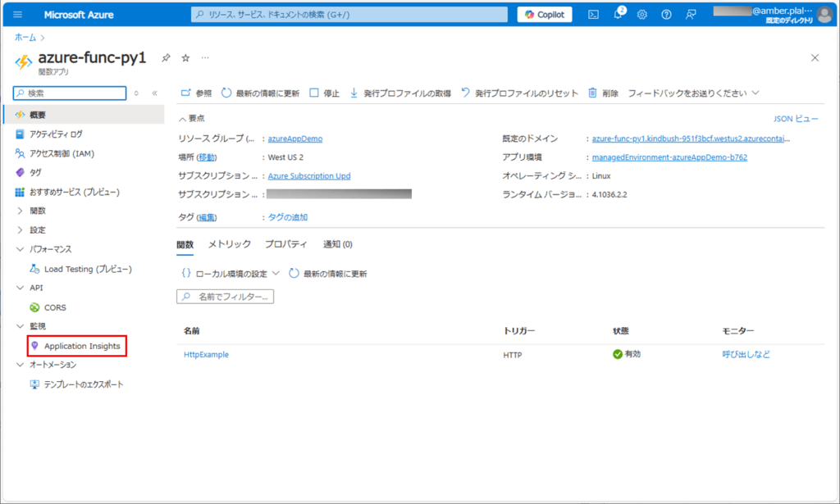
Task: Open Azure Cloud Shell from the top bar
Action: point(593,14)
